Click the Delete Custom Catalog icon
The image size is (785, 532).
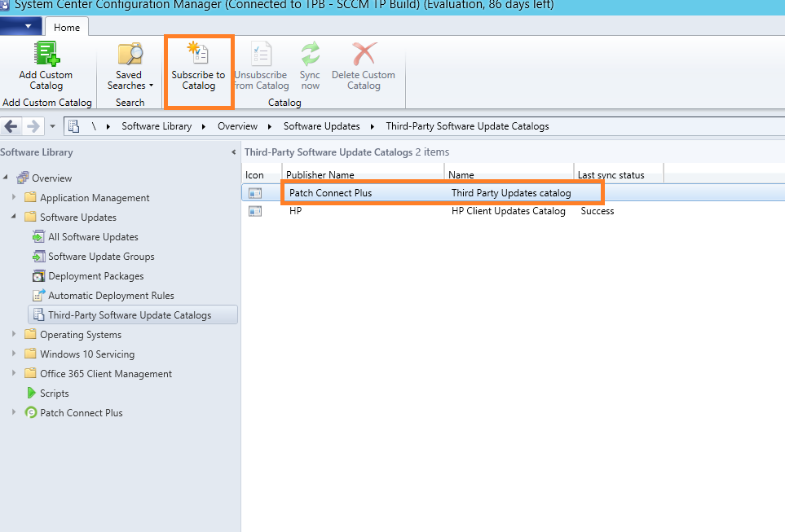coord(364,53)
